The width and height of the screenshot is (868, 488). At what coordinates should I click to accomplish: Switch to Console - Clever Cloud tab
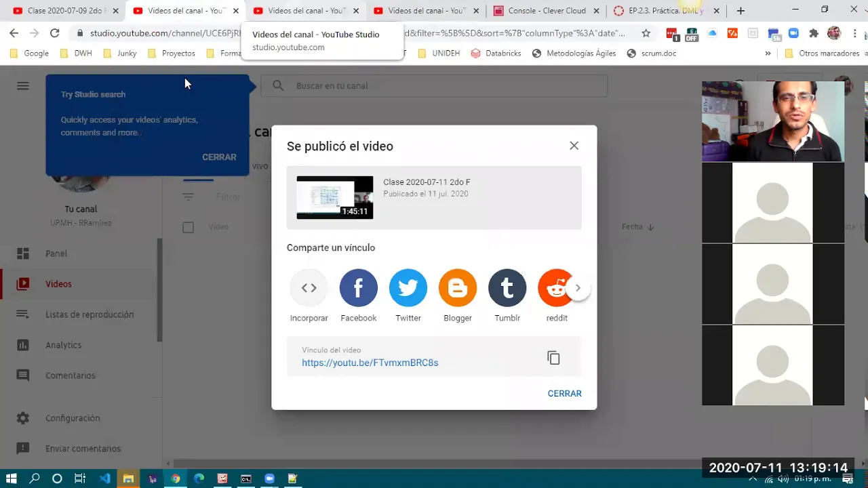[x=548, y=11]
